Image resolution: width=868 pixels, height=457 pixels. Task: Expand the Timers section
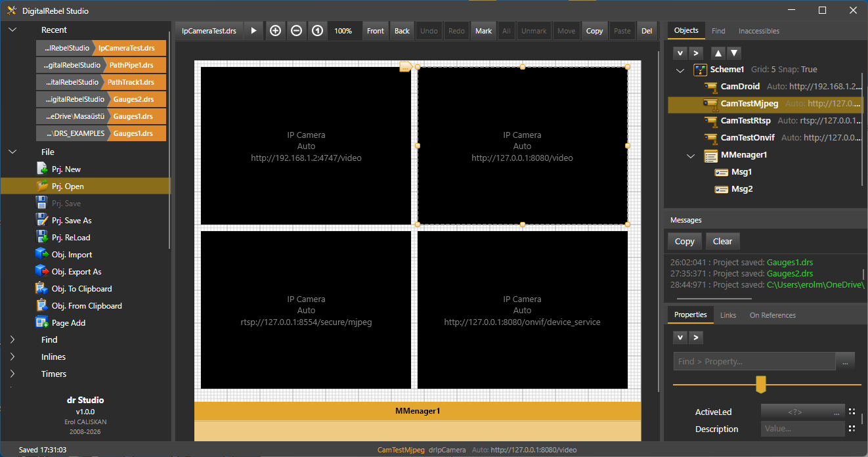pyautogui.click(x=12, y=374)
